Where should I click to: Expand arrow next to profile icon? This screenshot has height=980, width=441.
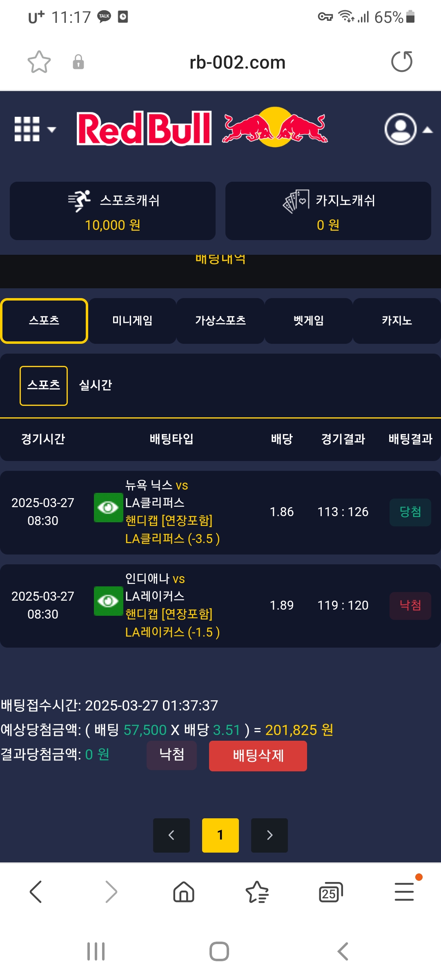pyautogui.click(x=428, y=130)
